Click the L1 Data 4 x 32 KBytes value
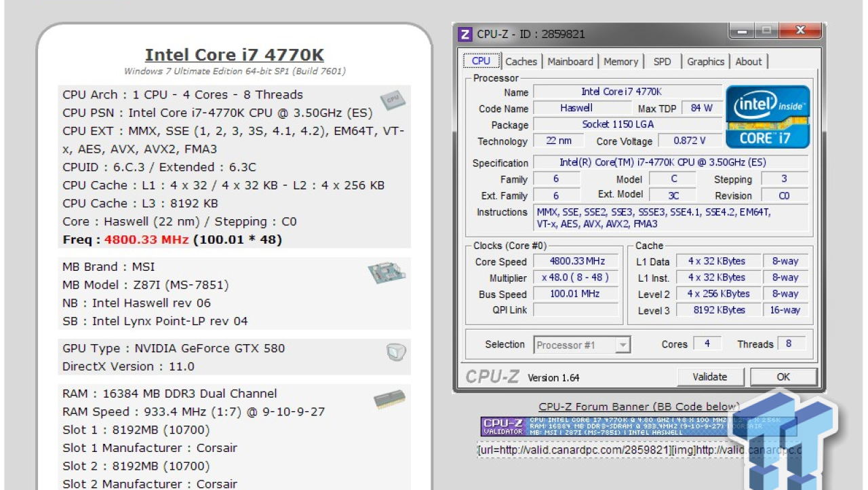This screenshot has width=868, height=490. [x=719, y=261]
